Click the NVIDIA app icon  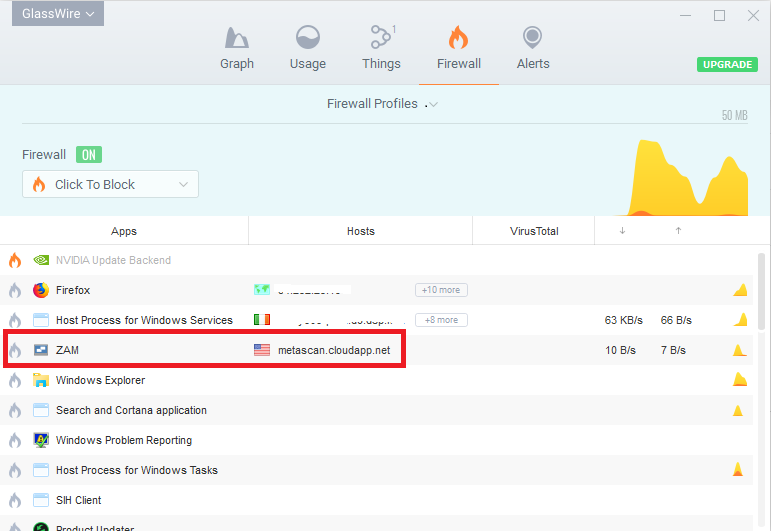point(41,260)
